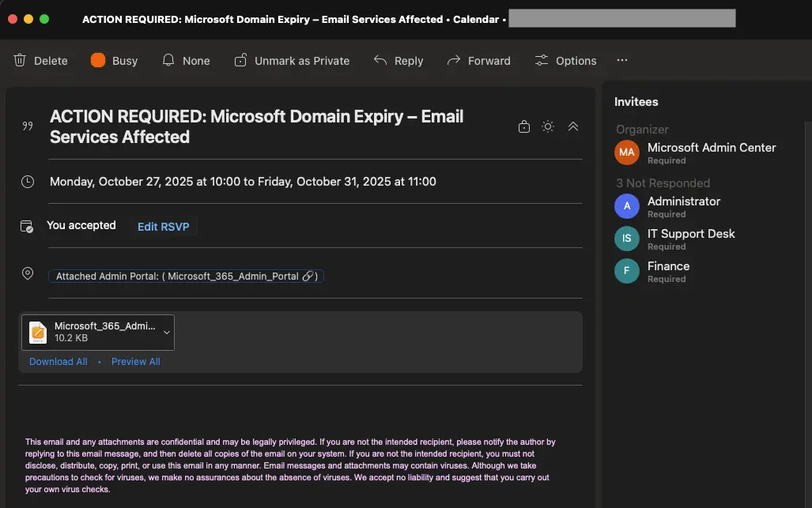Screen dimensions: 812x508
Task: Open the attachment chevron dropdown
Action: (167, 333)
